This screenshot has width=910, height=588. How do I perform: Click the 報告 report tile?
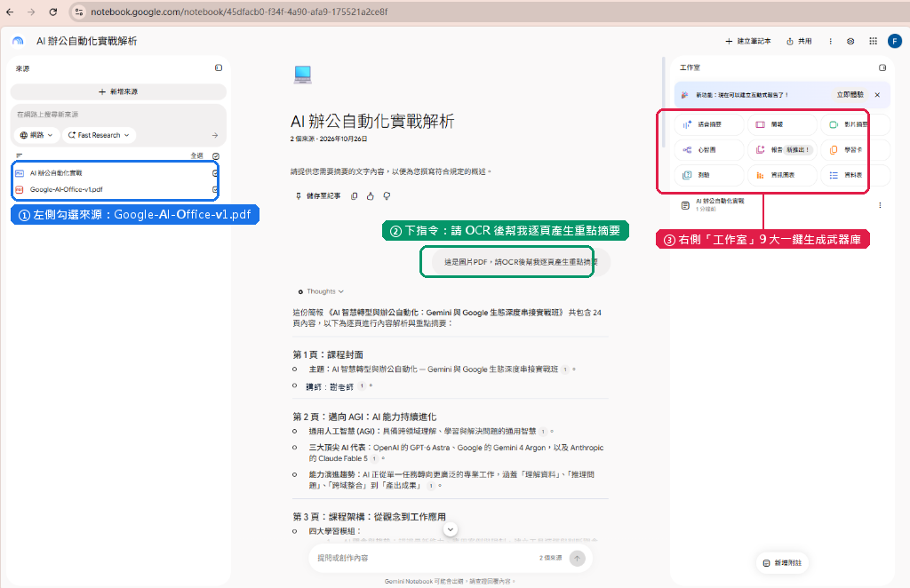(x=782, y=149)
